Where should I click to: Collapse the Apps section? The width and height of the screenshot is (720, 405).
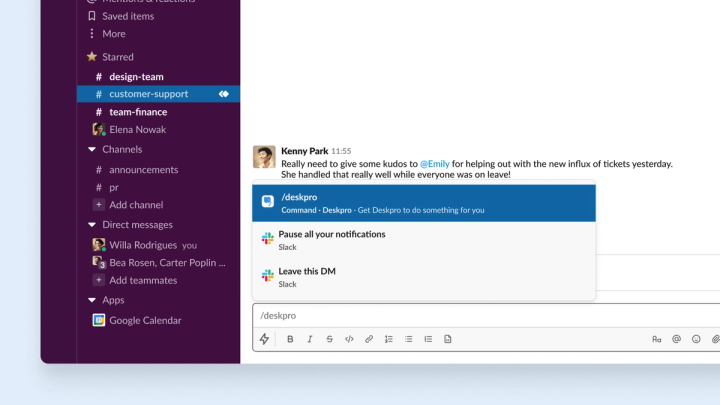click(x=92, y=300)
